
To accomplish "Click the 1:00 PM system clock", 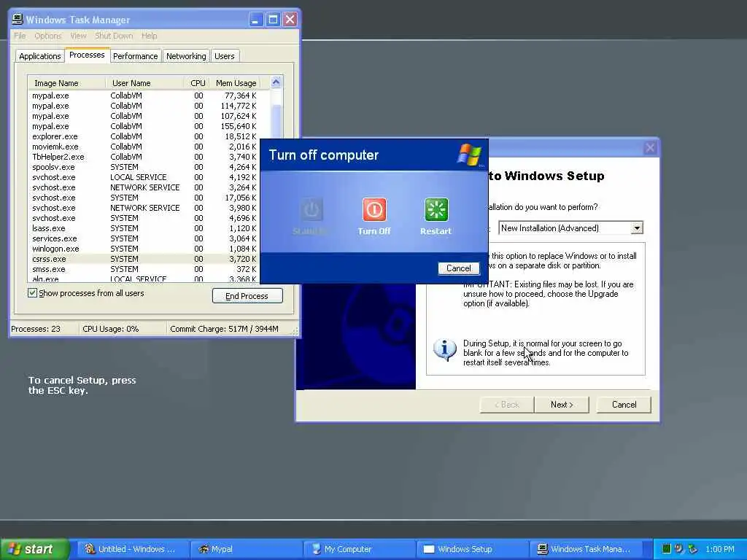I will 720,549.
